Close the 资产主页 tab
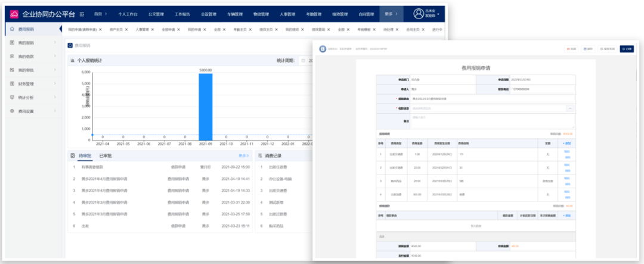 coord(127,29)
